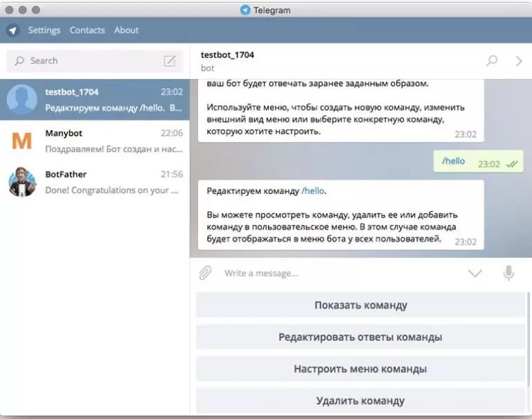Click the magnifier icon in chat header

pos(492,61)
